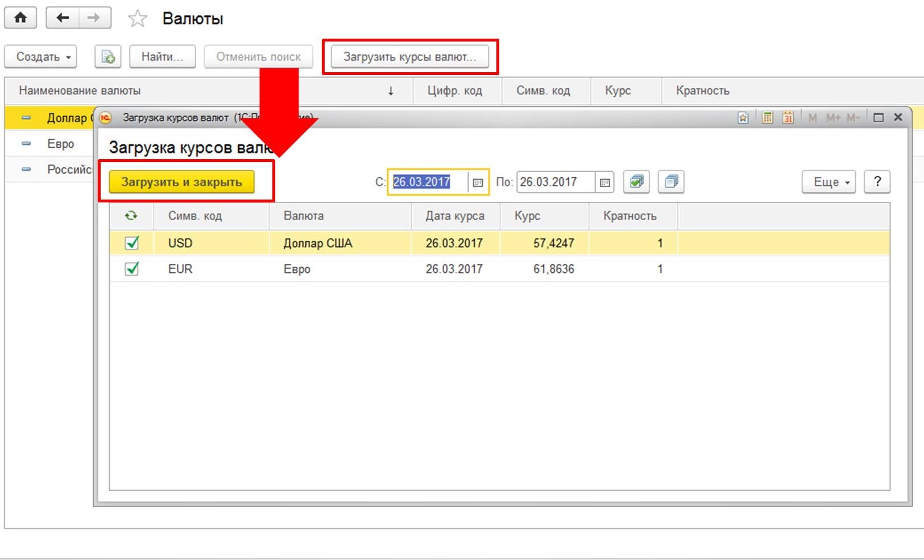Click the deselect all currencies icon
This screenshot has width=924, height=560.
[671, 182]
